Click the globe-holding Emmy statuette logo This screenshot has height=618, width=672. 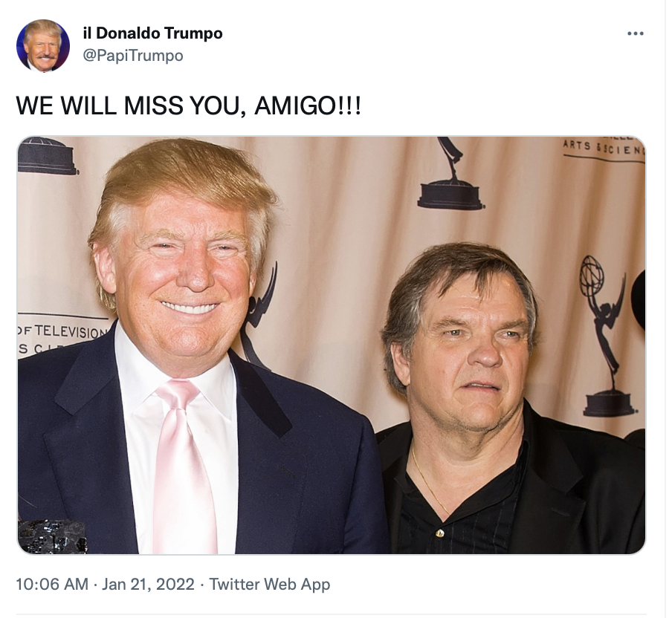click(x=607, y=336)
